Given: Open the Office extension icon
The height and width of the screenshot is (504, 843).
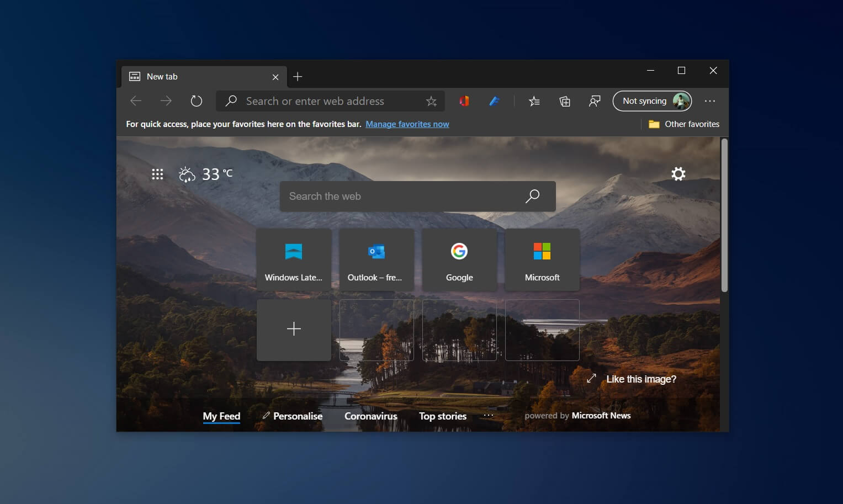Looking at the screenshot, I should click(x=464, y=101).
